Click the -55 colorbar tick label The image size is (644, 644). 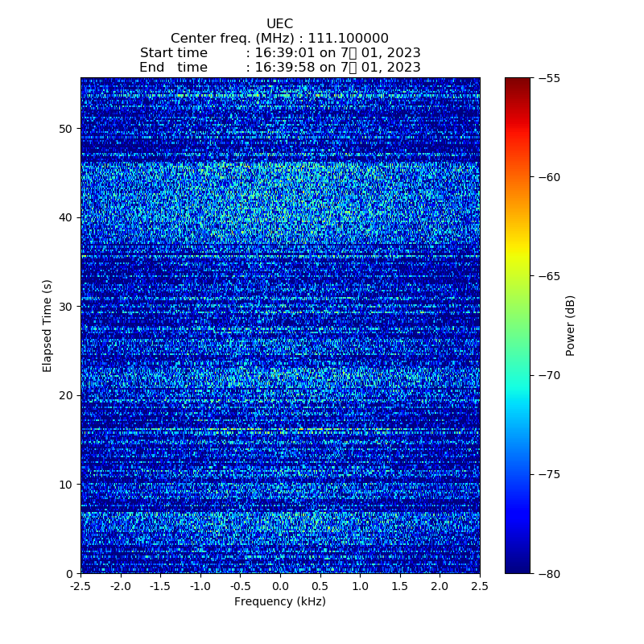(553, 78)
